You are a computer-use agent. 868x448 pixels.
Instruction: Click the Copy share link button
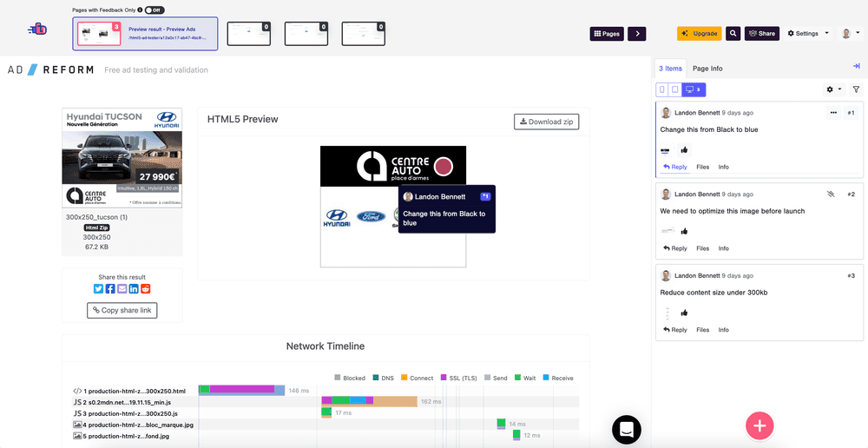pyautogui.click(x=122, y=310)
